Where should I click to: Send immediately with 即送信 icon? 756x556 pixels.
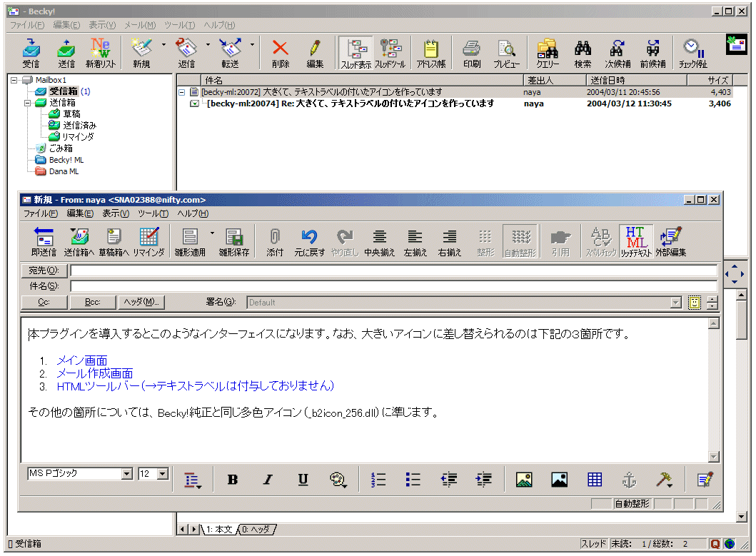(x=44, y=241)
